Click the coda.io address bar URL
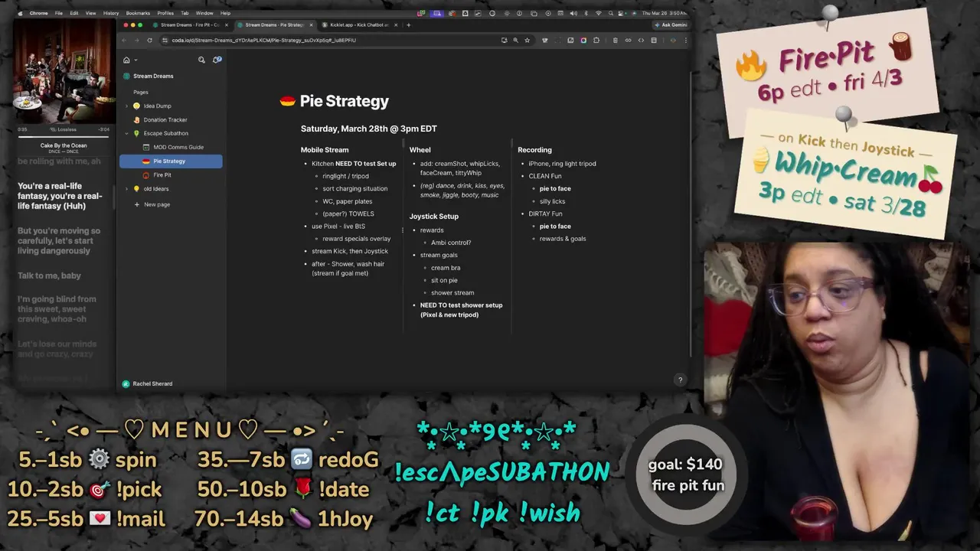The height and width of the screenshot is (551, 980). point(263,40)
